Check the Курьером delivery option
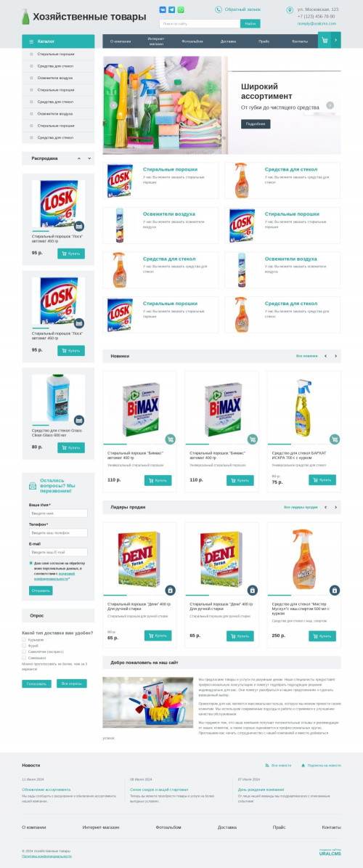 click(24, 639)
